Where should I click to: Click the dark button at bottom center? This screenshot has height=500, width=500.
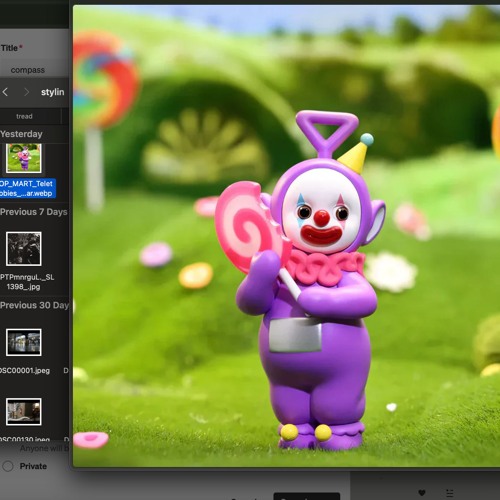[307, 496]
